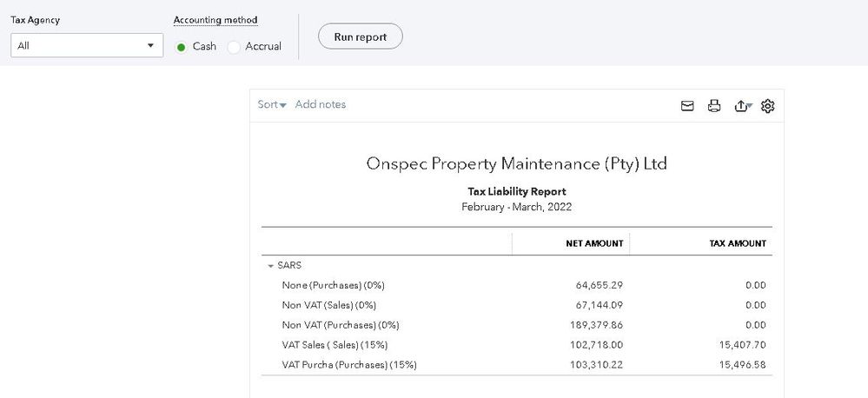This screenshot has height=398, width=868.
Task: Click the TAX AMOUNT column header
Action: 738,243
